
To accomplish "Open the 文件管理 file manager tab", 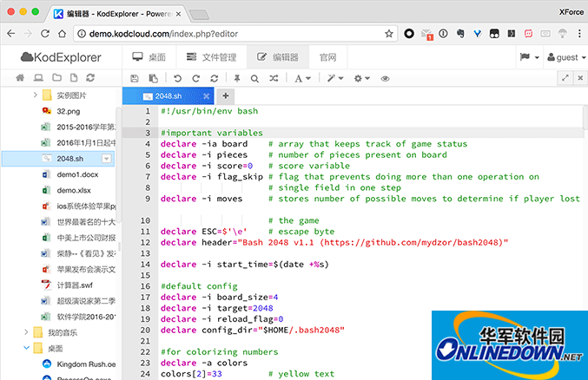I will pos(212,57).
